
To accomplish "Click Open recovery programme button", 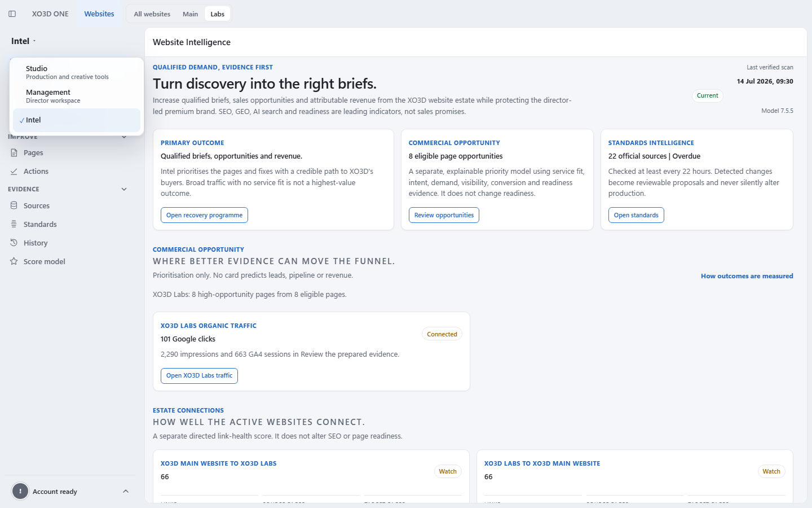I will coord(204,215).
